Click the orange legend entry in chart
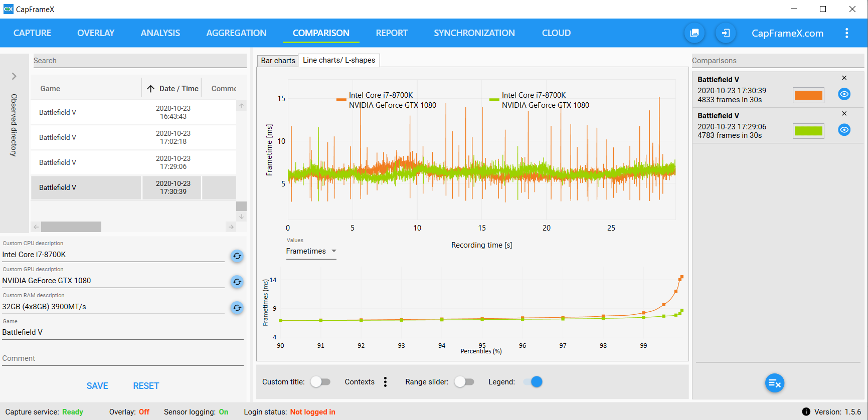This screenshot has width=868, height=420. point(386,100)
